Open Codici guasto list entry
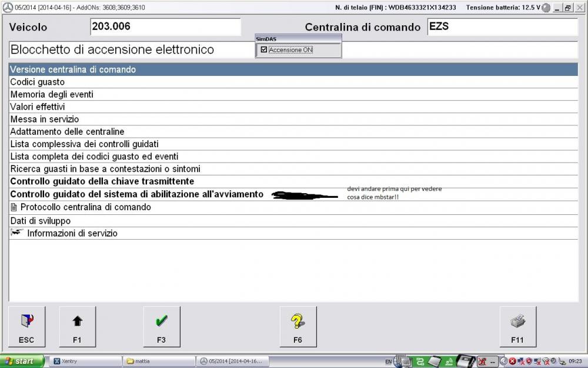 pyautogui.click(x=38, y=82)
